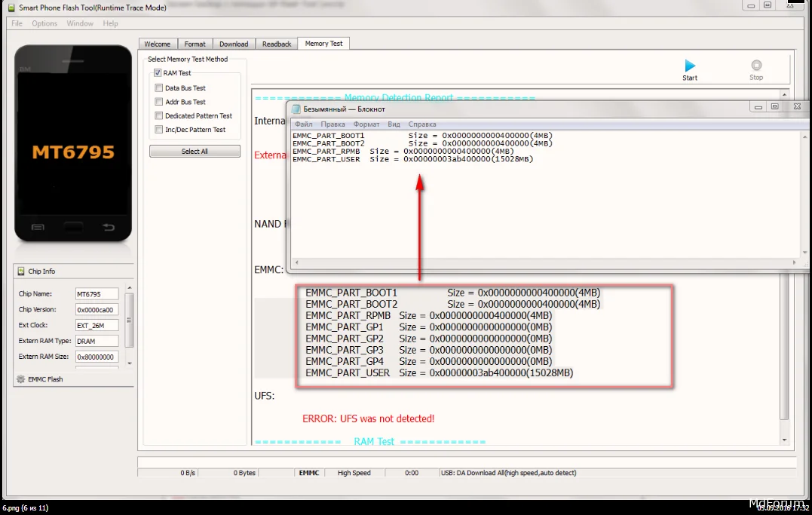Switch to the Download tab
This screenshot has height=515, width=812.
pos(234,44)
